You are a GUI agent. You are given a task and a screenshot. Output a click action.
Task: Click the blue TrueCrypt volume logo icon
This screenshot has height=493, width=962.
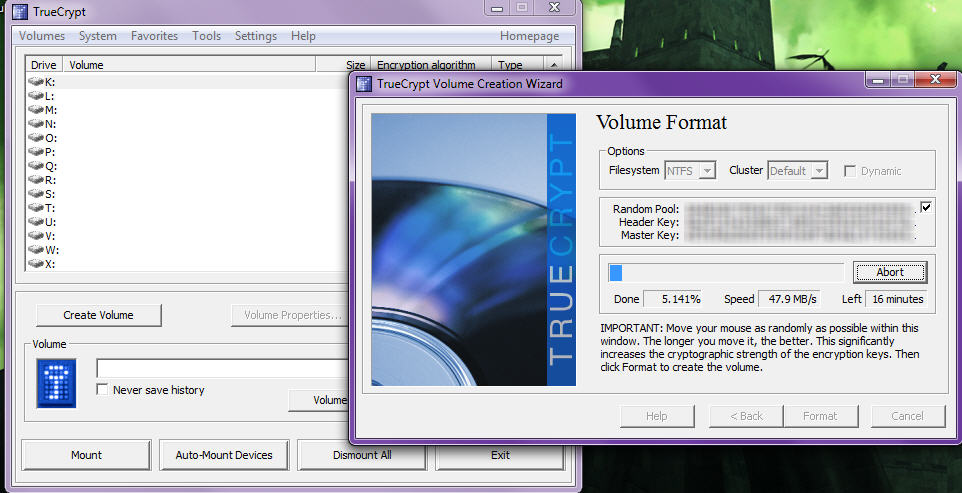click(x=56, y=383)
